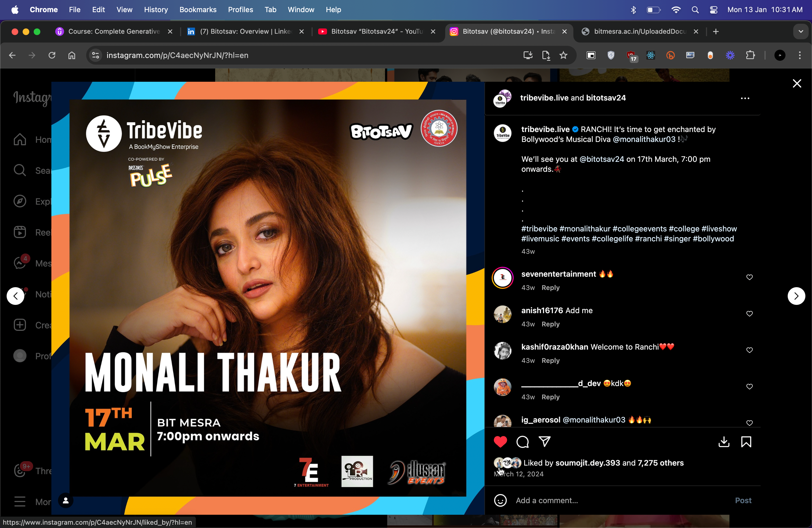This screenshot has height=528, width=812.
Task: Open the browser Home button
Action: click(72, 55)
